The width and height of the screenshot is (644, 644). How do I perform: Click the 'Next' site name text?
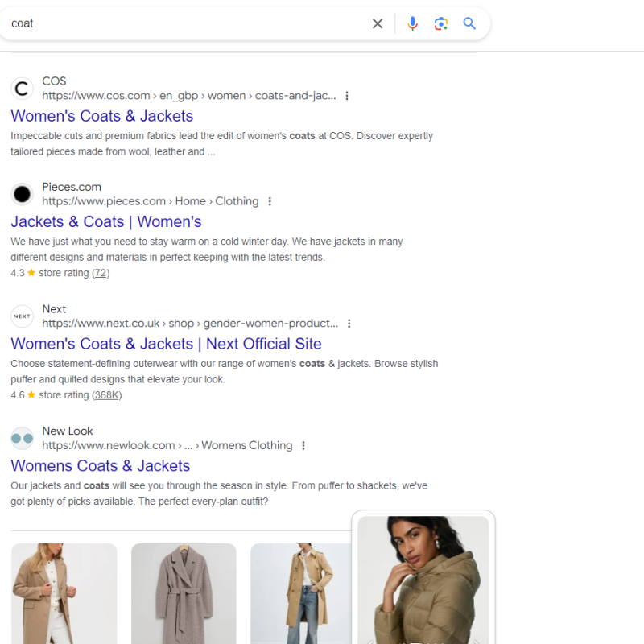[x=54, y=309]
